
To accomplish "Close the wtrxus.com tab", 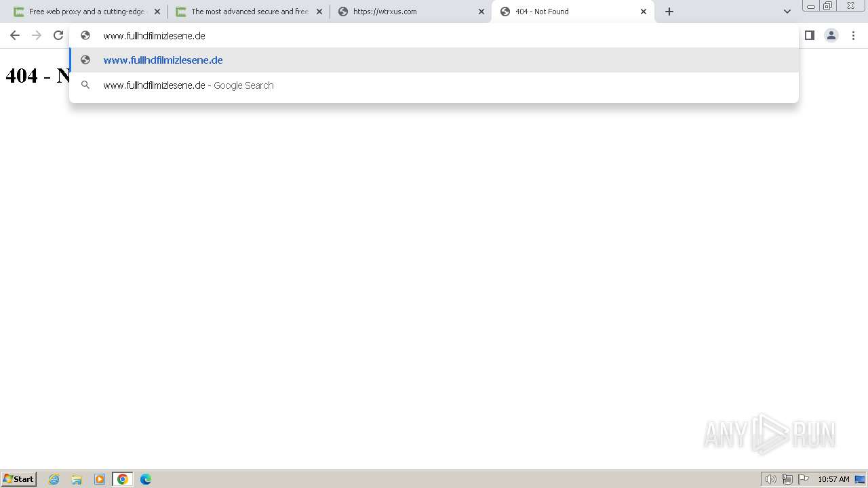I will 481,12.
